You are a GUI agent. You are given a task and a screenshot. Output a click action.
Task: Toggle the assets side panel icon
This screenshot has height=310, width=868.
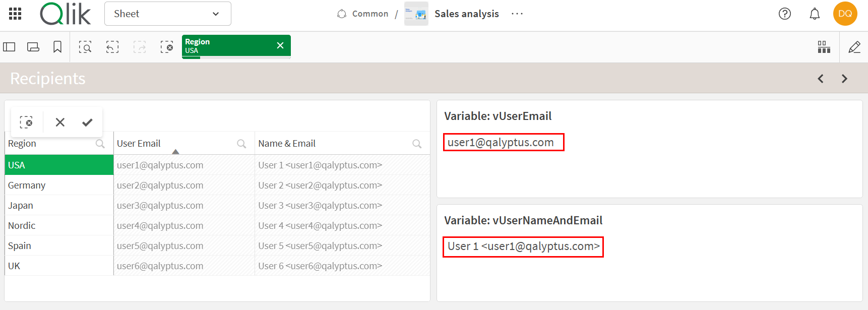pyautogui.click(x=9, y=47)
